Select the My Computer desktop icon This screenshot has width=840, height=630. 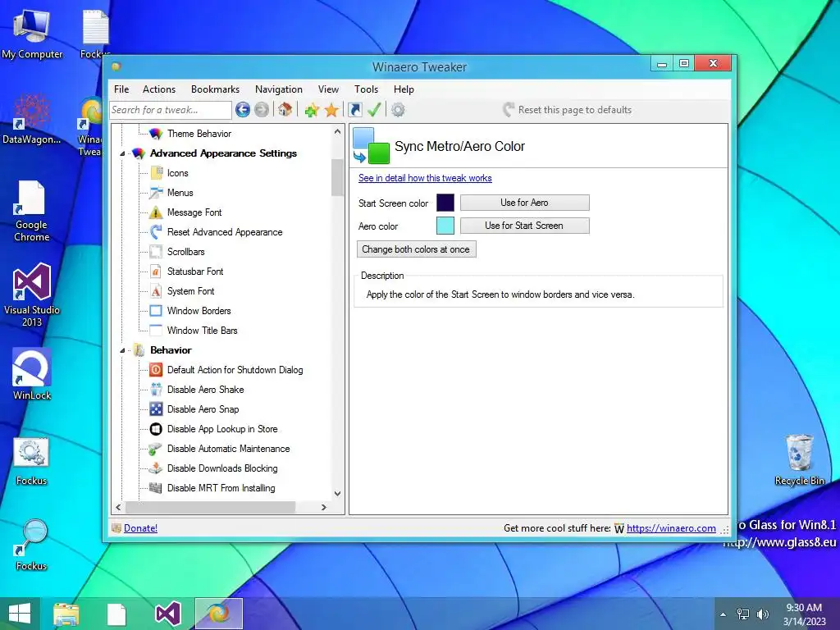pyautogui.click(x=32, y=33)
